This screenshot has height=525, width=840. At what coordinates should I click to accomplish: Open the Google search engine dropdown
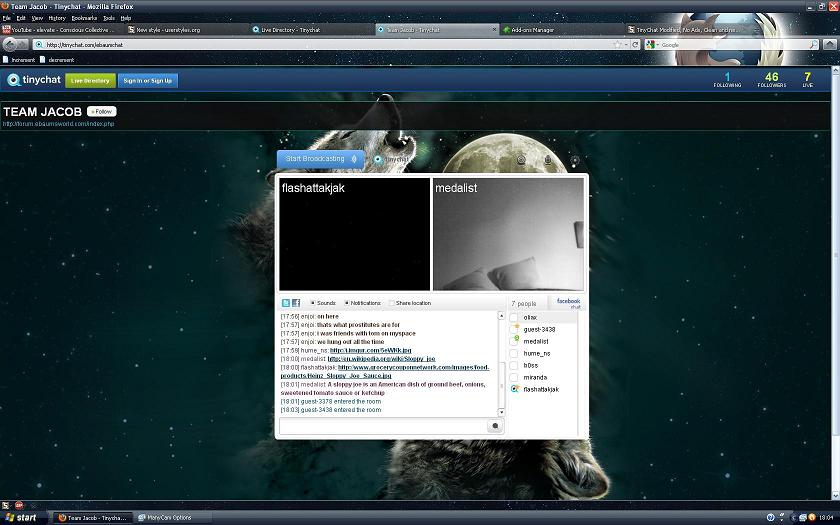point(651,45)
